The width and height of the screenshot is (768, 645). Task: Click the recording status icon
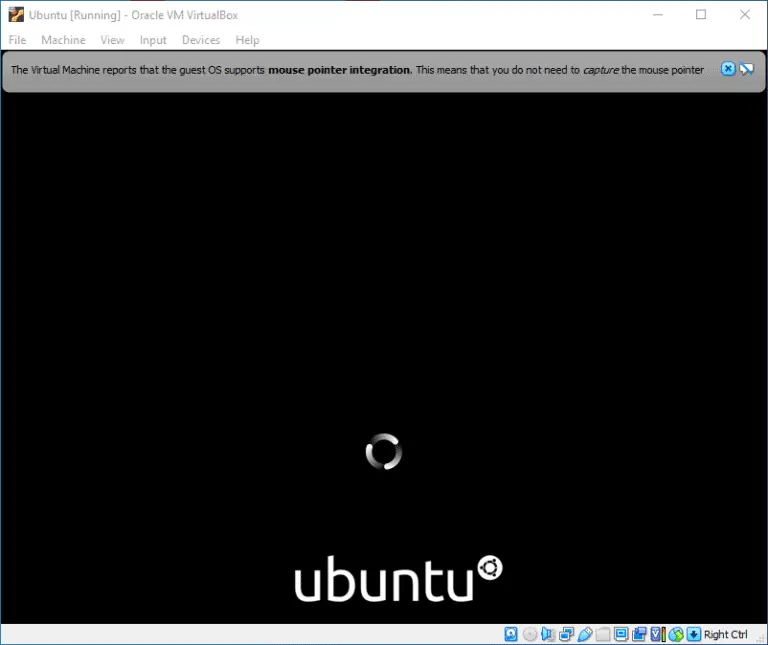(639, 634)
